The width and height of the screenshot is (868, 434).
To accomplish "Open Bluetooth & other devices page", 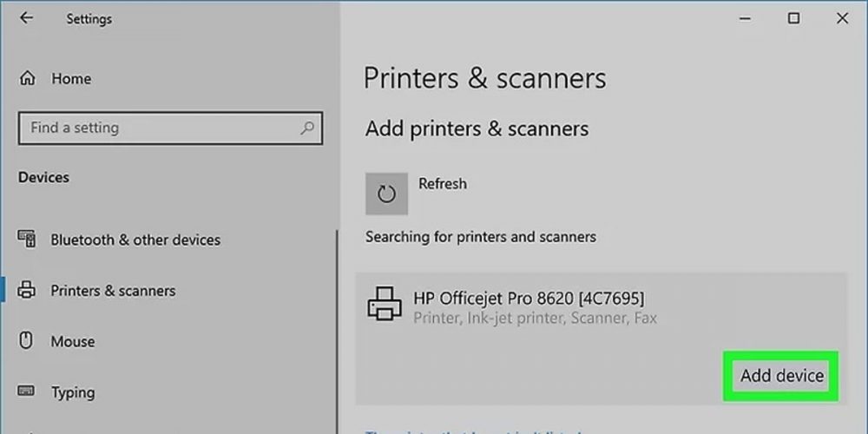I will (135, 240).
